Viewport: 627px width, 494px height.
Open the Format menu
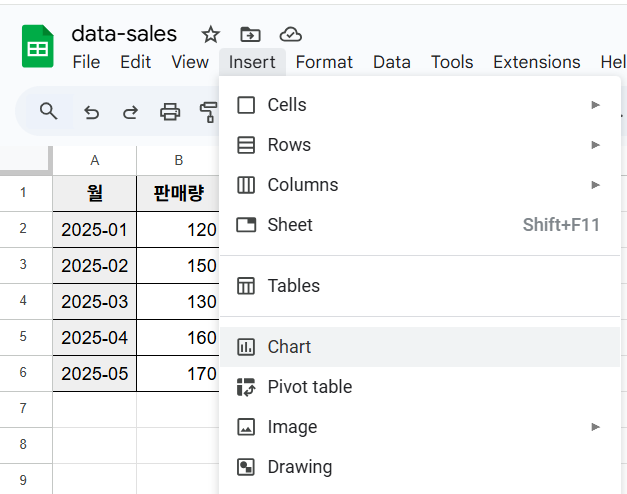[324, 62]
